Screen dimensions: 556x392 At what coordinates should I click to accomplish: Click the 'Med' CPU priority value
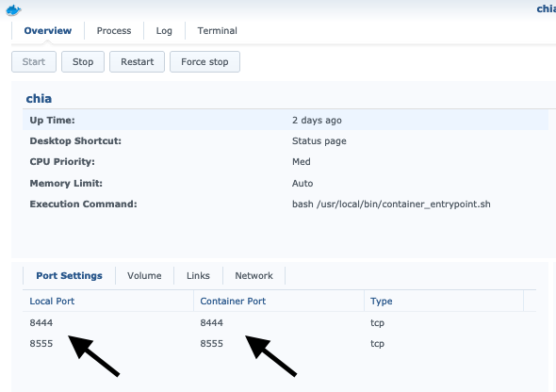click(x=301, y=162)
